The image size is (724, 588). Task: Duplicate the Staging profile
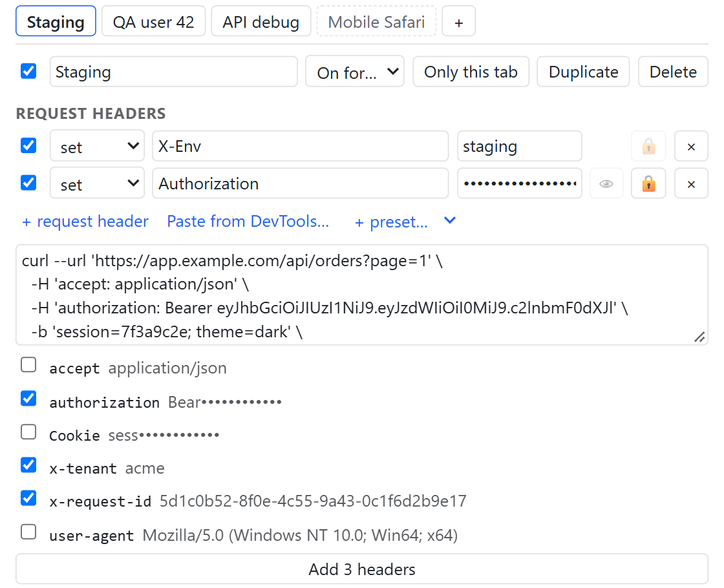tap(583, 72)
